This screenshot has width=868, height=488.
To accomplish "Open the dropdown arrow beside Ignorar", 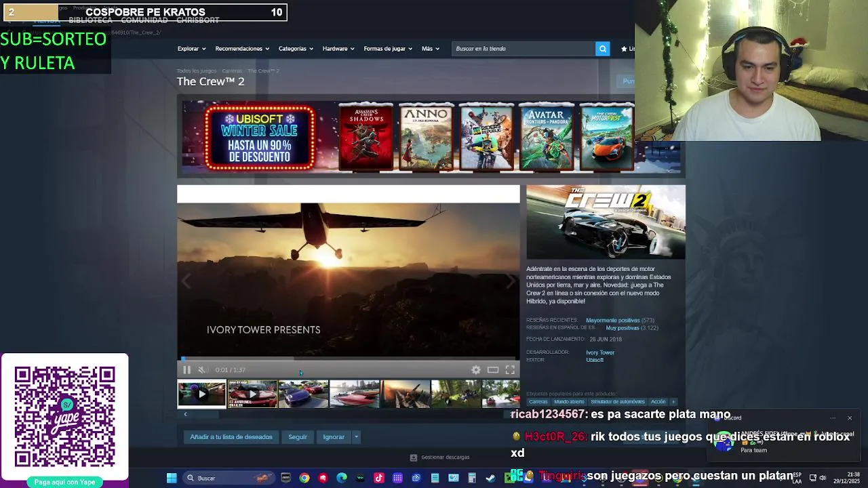I will [x=356, y=437].
